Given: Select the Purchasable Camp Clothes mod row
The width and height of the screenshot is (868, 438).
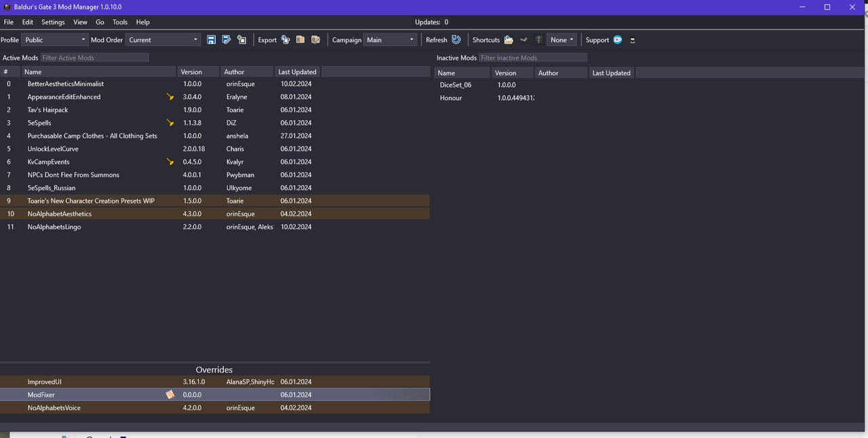Looking at the screenshot, I should 215,136.
